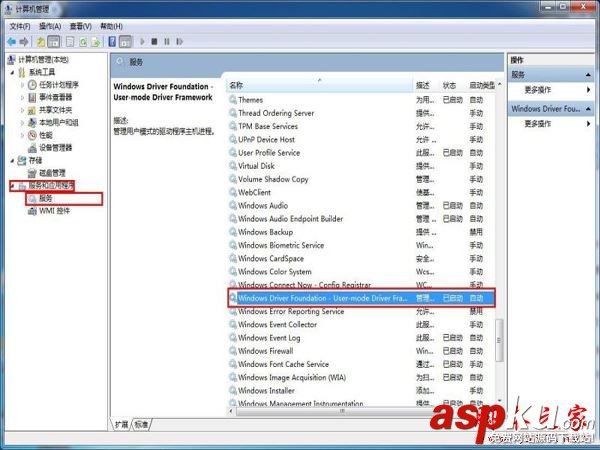Select WMI 控件 tree node
This screenshot has width=600, height=450.
[54, 211]
